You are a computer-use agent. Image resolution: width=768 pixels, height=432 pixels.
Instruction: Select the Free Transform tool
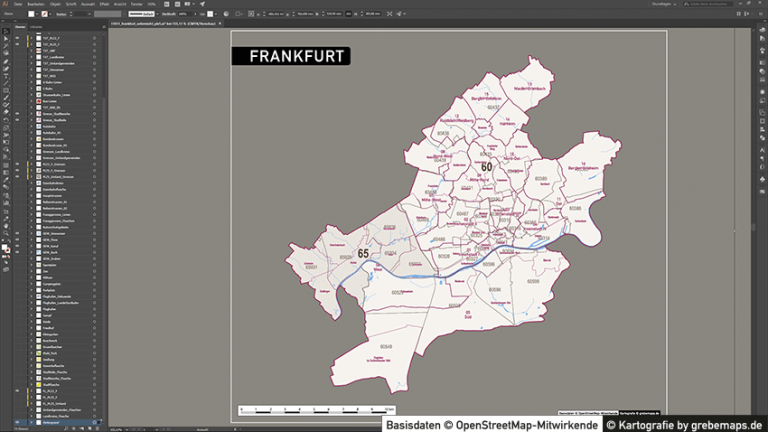point(6,142)
